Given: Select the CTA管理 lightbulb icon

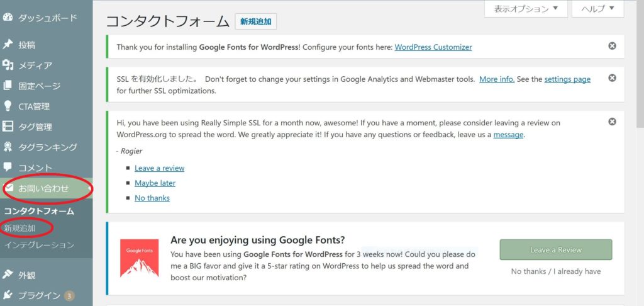Looking at the screenshot, I should coord(8,106).
